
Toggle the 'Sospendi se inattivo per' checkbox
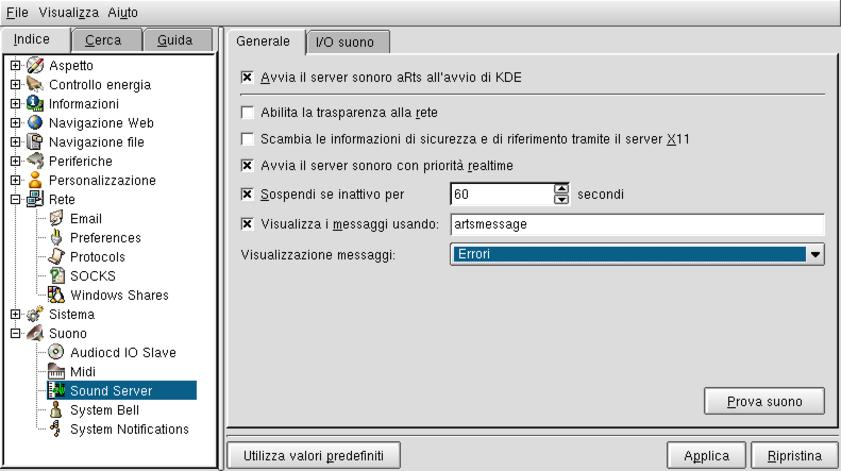(x=248, y=194)
